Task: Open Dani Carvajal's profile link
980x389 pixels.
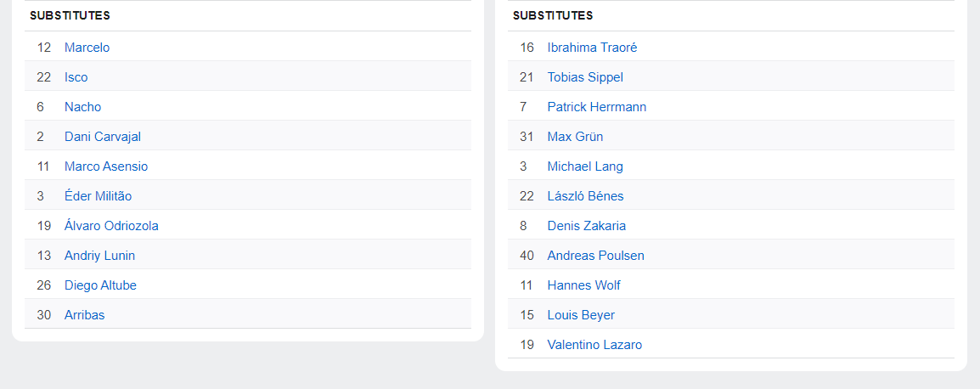Action: pyautogui.click(x=103, y=137)
